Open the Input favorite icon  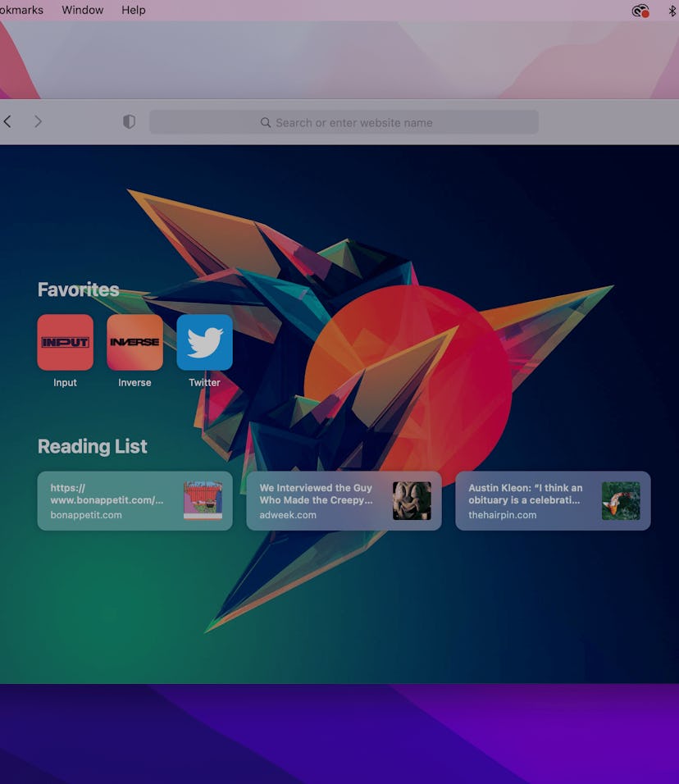point(66,343)
